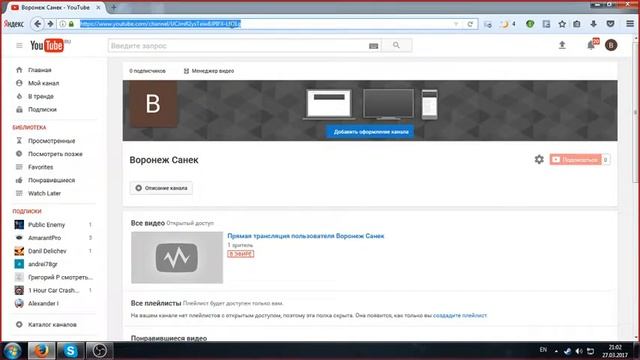Open Favorites playlist in sidebar
This screenshot has height=360, width=640.
point(40,167)
